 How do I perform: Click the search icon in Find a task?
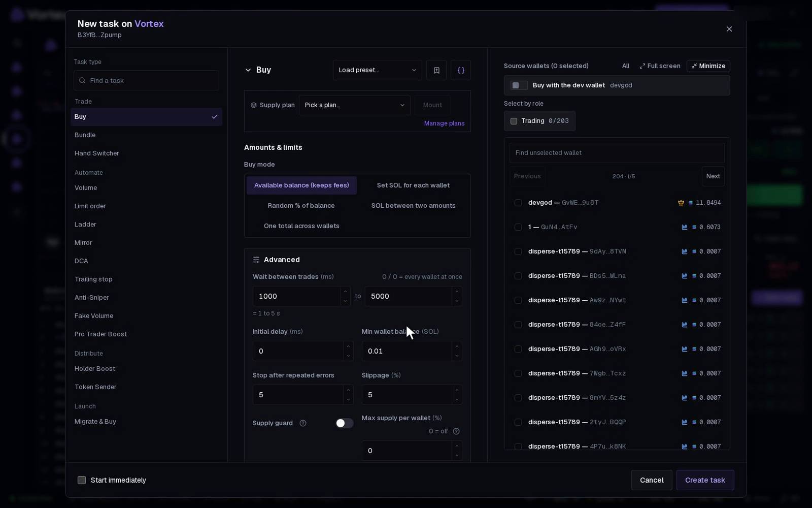click(x=82, y=80)
